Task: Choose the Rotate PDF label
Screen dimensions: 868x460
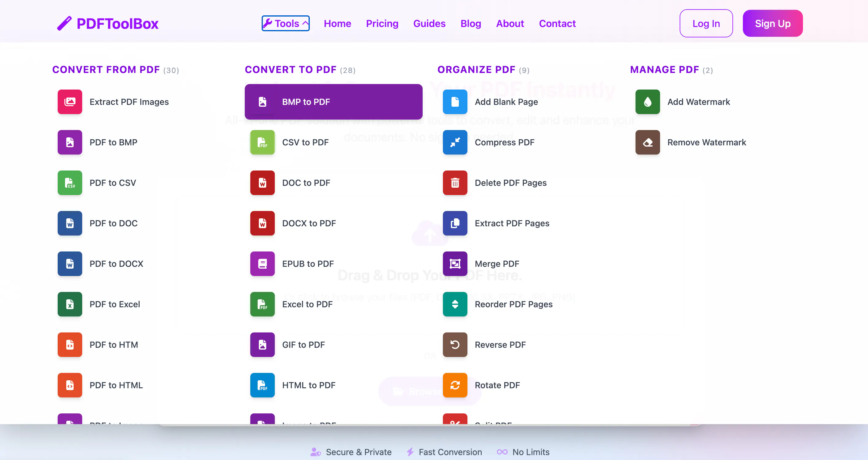Action: tap(497, 385)
